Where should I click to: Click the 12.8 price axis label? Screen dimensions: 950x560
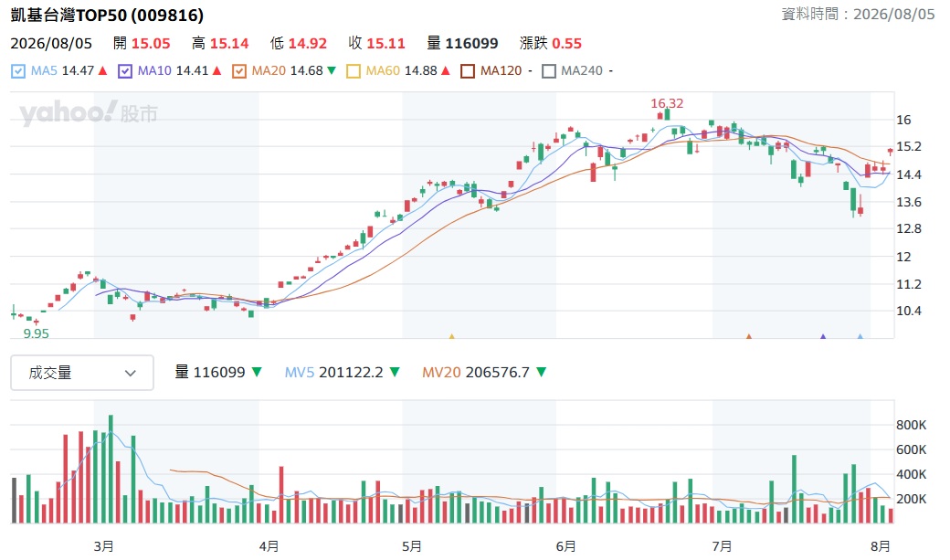point(909,228)
